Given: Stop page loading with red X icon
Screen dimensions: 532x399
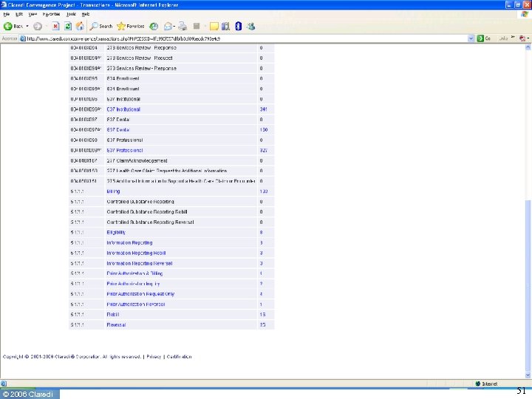Looking at the screenshot, I should tap(55, 26).
